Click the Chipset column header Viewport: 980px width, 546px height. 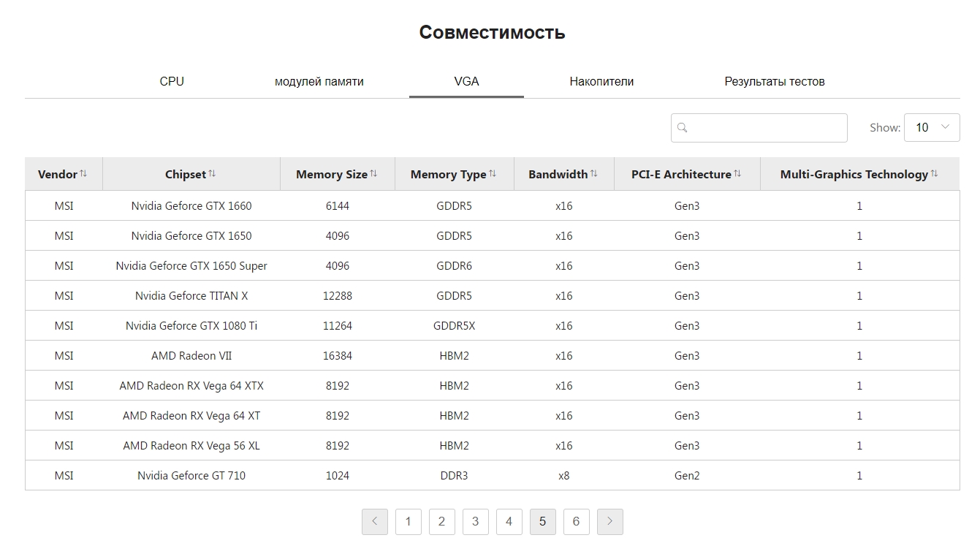(191, 174)
